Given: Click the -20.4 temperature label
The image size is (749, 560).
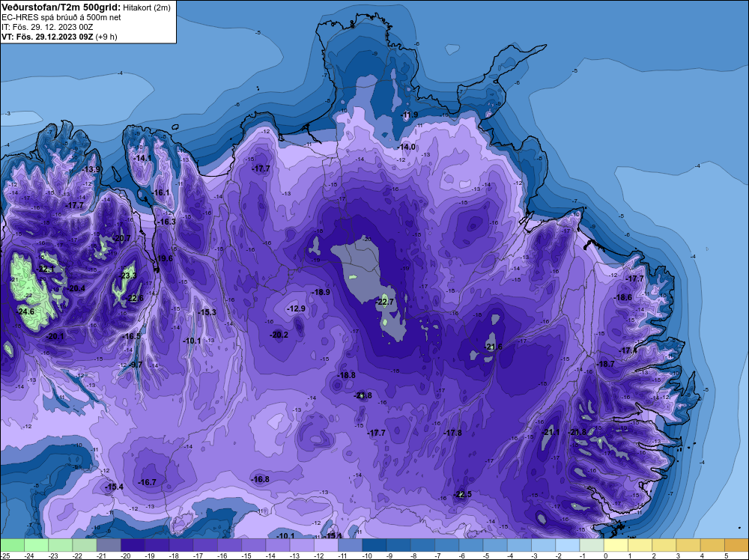Looking at the screenshot, I should (x=76, y=288).
